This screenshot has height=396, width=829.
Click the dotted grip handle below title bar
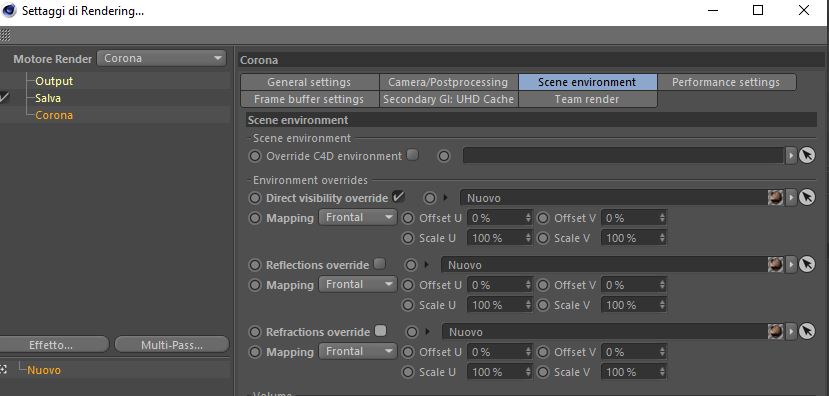click(x=5, y=35)
